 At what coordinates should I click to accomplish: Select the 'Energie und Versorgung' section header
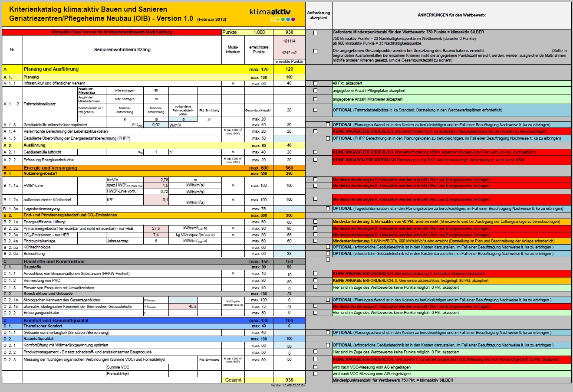(x=50, y=168)
